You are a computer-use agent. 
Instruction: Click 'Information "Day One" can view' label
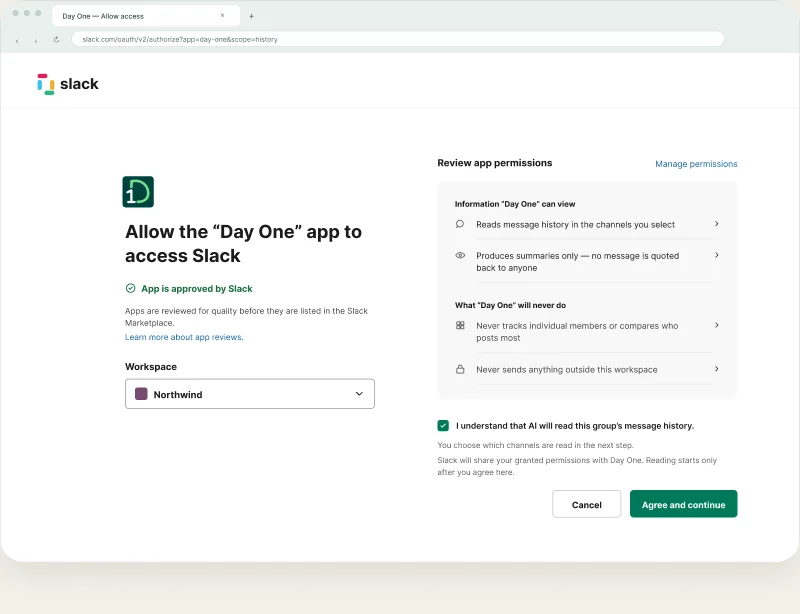pyautogui.click(x=515, y=204)
